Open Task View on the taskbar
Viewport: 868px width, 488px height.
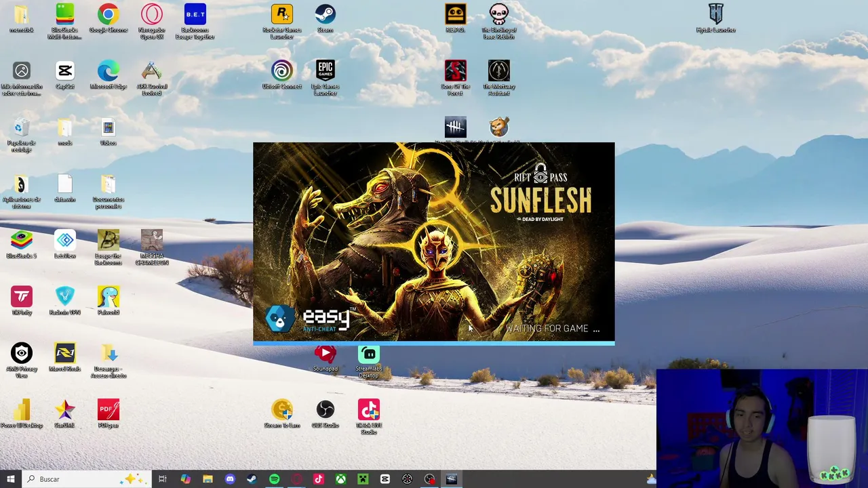coord(163,479)
